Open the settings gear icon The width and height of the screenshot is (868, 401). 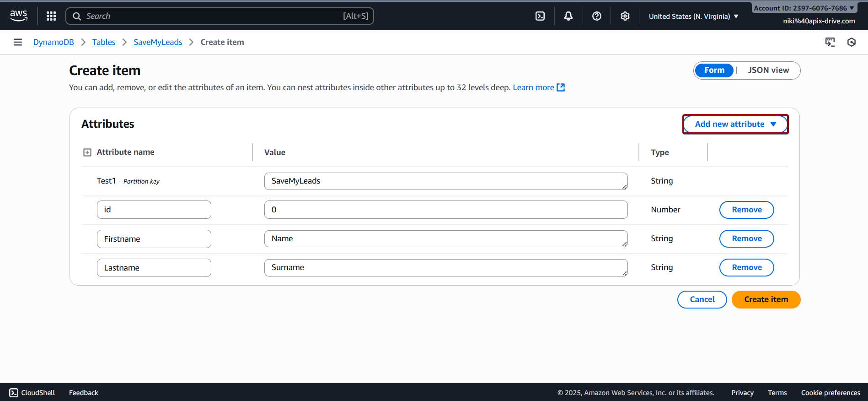pos(625,16)
